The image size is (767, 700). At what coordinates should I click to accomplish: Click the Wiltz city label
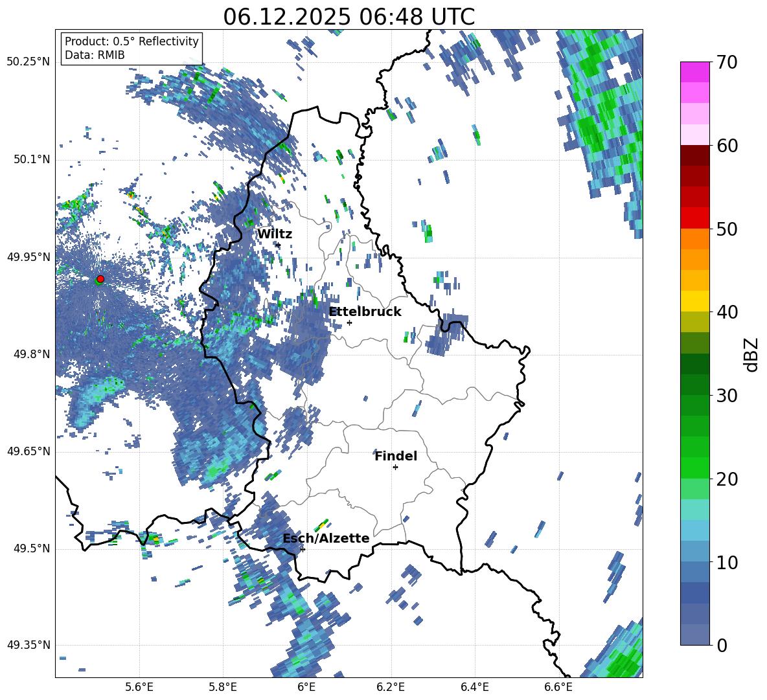pyautogui.click(x=275, y=234)
